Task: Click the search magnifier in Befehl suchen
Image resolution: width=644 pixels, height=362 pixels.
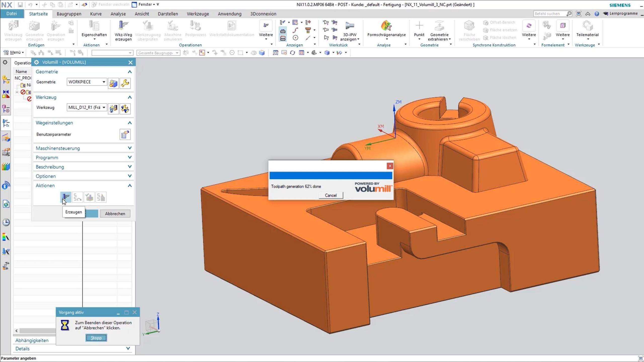Action: pyautogui.click(x=569, y=14)
